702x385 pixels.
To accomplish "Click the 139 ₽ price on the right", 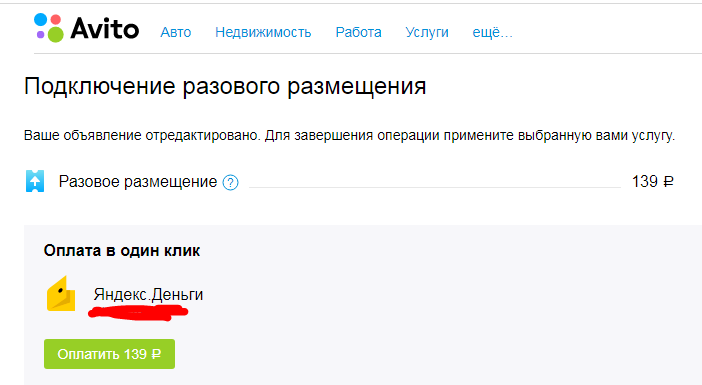I will (x=652, y=181).
